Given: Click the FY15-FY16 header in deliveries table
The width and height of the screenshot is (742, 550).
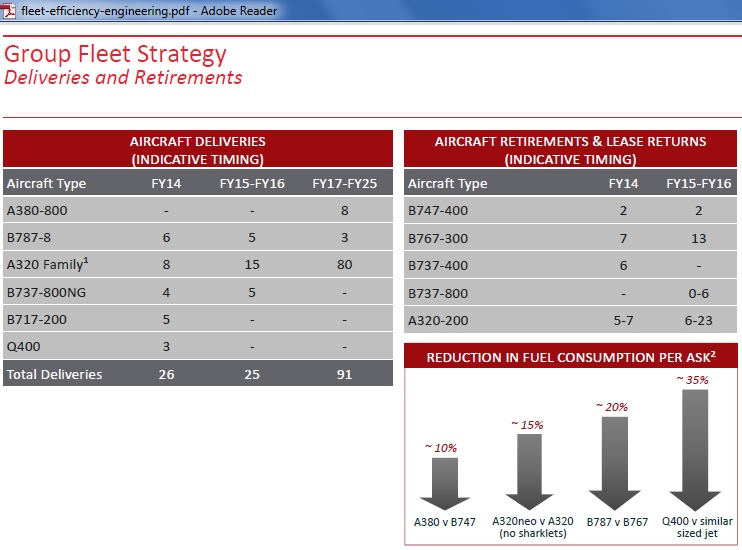Looking at the screenshot, I should click(x=252, y=184).
